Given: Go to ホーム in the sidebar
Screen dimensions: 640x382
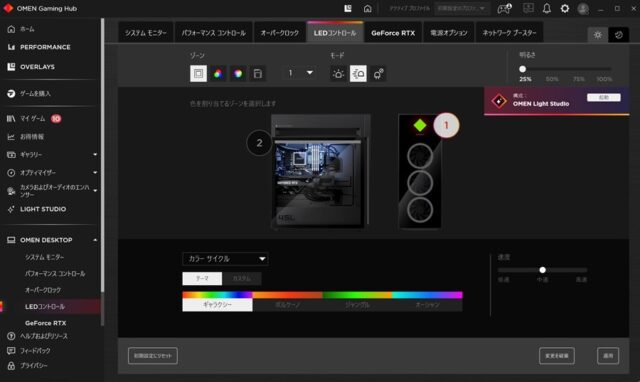Looking at the screenshot, I should [27, 29].
